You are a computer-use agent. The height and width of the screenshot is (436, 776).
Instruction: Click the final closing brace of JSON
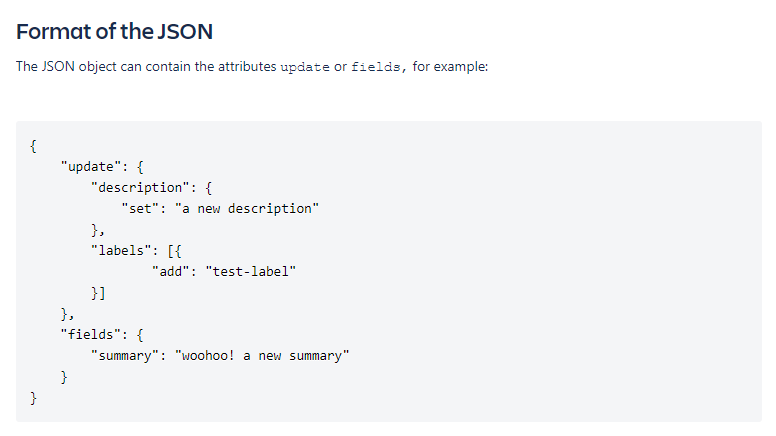click(33, 398)
